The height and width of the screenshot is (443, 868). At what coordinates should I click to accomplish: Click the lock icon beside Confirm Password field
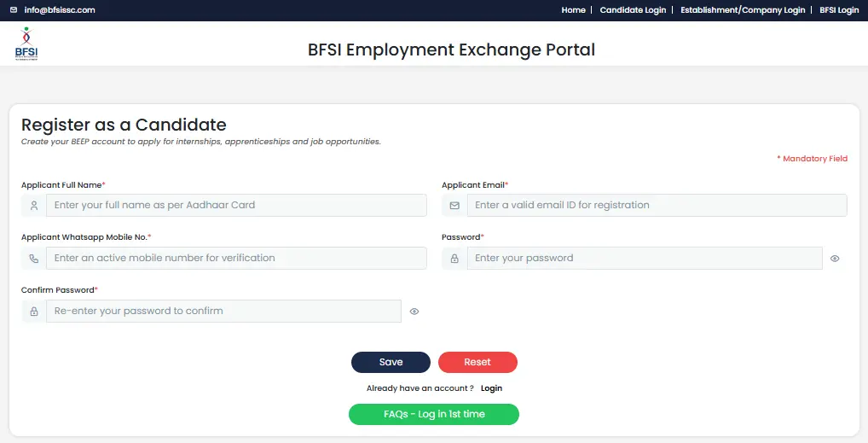[x=34, y=312]
